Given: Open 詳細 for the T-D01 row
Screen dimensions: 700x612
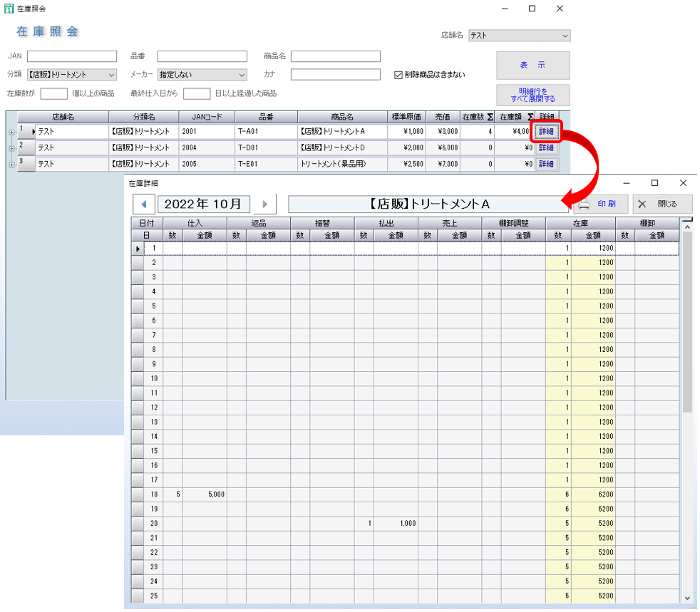Looking at the screenshot, I should (x=546, y=148).
